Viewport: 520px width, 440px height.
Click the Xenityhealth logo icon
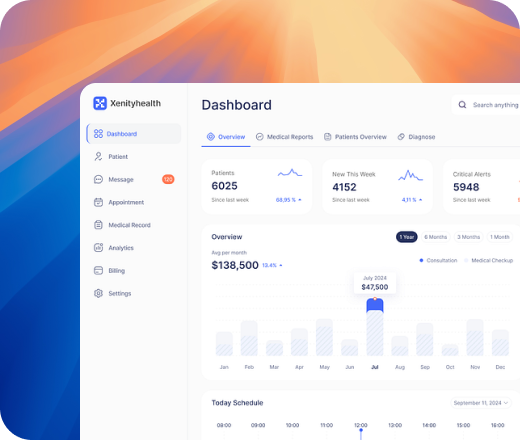[100, 103]
